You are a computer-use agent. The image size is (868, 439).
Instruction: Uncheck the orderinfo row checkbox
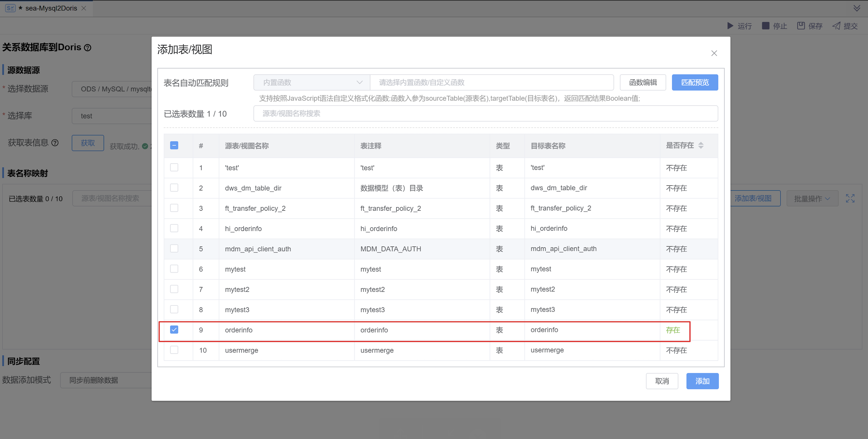pos(174,329)
